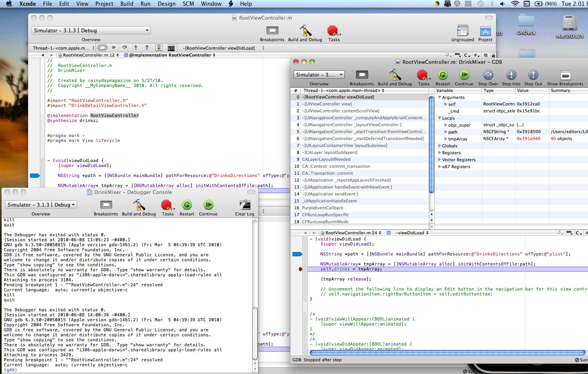The width and height of the screenshot is (588, 374).
Task: Open the MacSSD128 drive on desktop
Action: click(570, 24)
